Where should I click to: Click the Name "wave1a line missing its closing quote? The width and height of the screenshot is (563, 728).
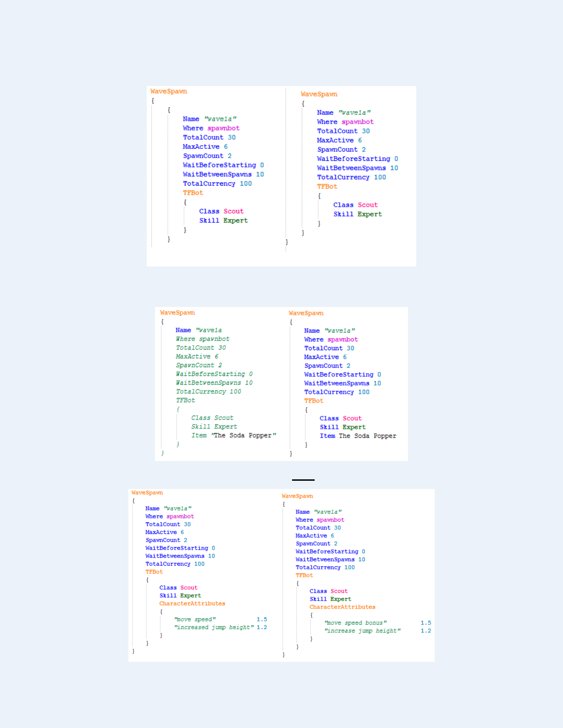[199, 330]
